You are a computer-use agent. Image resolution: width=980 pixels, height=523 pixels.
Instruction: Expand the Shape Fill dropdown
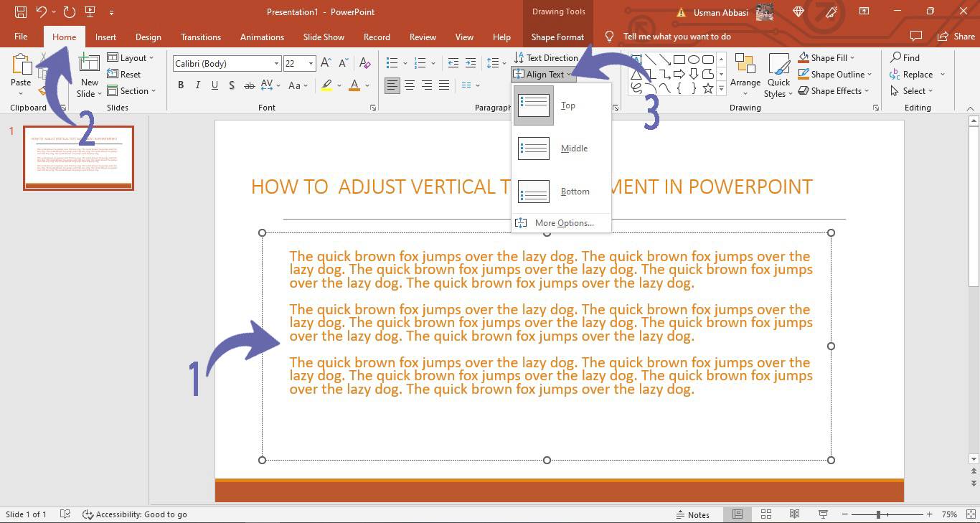click(826, 57)
